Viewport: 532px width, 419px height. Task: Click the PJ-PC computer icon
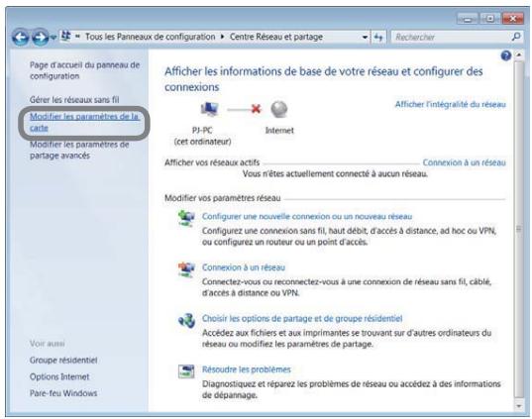(x=209, y=109)
